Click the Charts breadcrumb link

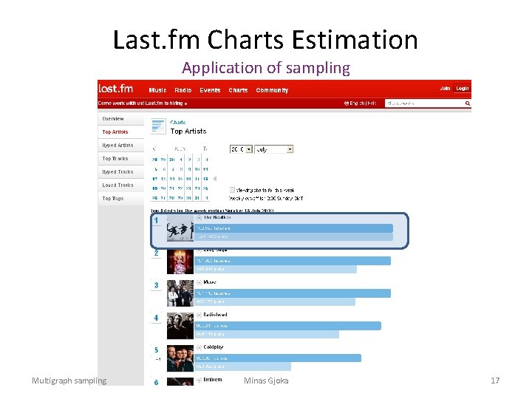178,122
